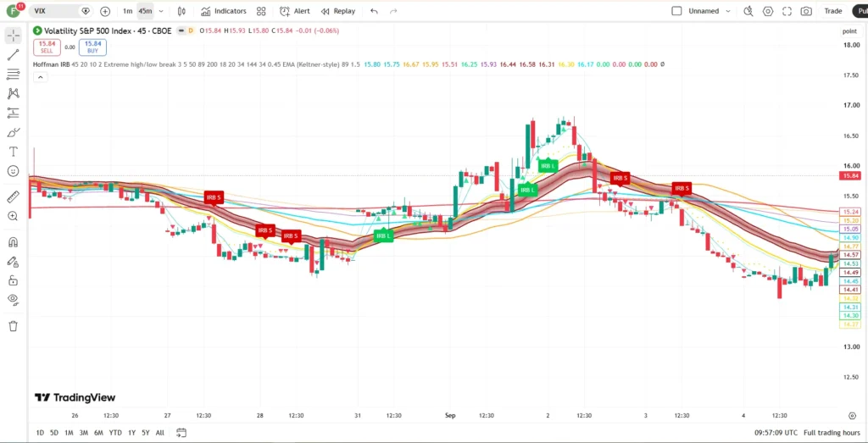Image resolution: width=868 pixels, height=443 pixels.
Task: Collapse the indicator legend chevron
Action: 40,77
